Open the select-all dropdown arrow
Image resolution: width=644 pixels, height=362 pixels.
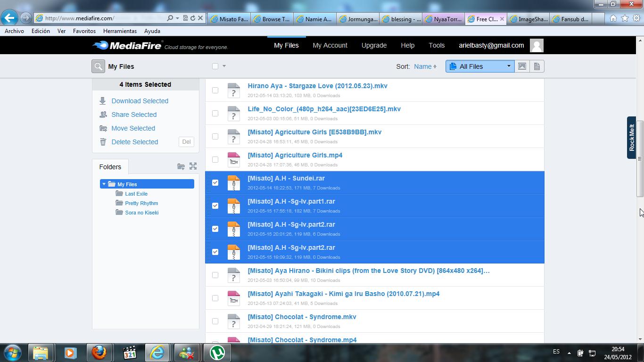[224, 66]
